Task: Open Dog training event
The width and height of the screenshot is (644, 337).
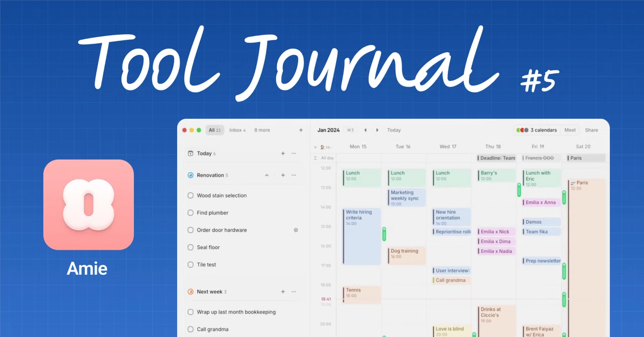Action: click(407, 256)
